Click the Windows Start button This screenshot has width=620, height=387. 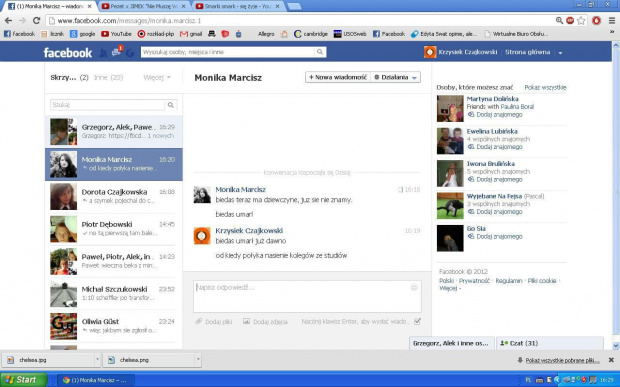click(24, 380)
